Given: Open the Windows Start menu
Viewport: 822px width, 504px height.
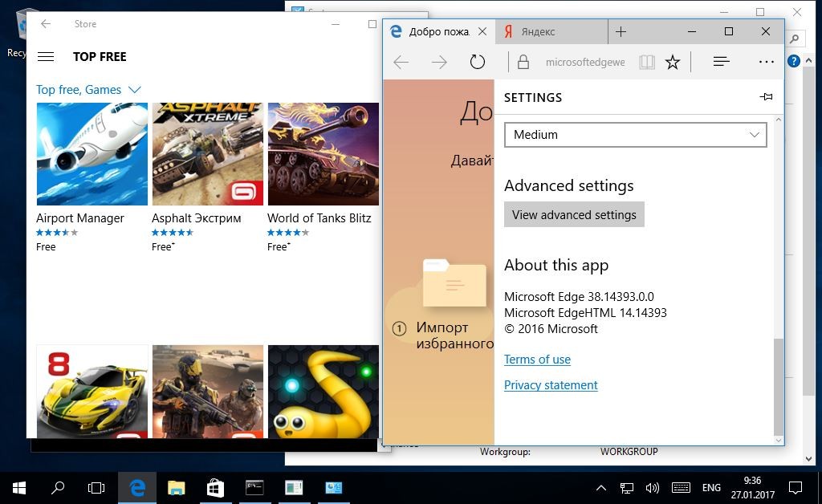Looking at the screenshot, I should pos(19,488).
